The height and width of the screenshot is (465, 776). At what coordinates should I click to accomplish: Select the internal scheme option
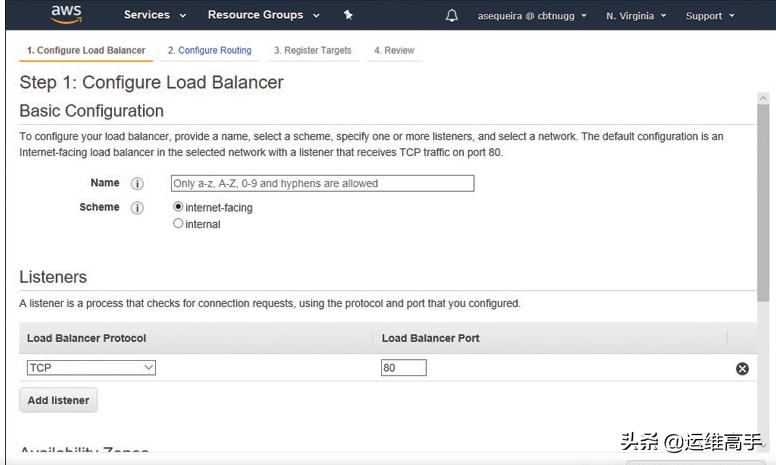click(179, 224)
